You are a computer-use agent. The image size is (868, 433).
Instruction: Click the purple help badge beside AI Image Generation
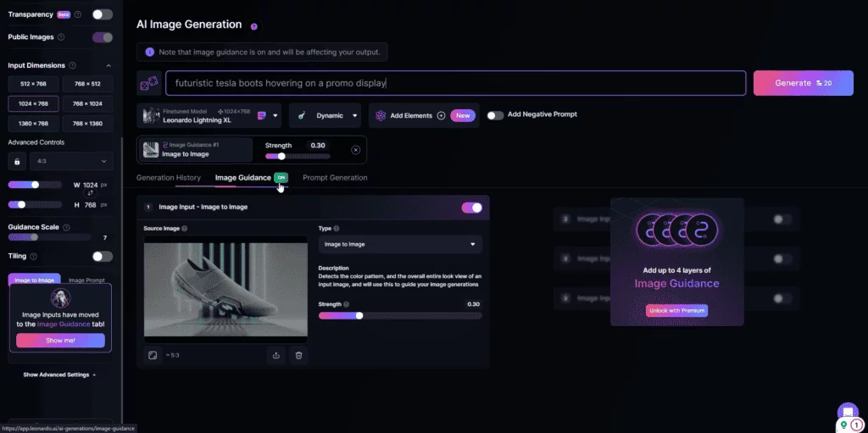point(253,26)
